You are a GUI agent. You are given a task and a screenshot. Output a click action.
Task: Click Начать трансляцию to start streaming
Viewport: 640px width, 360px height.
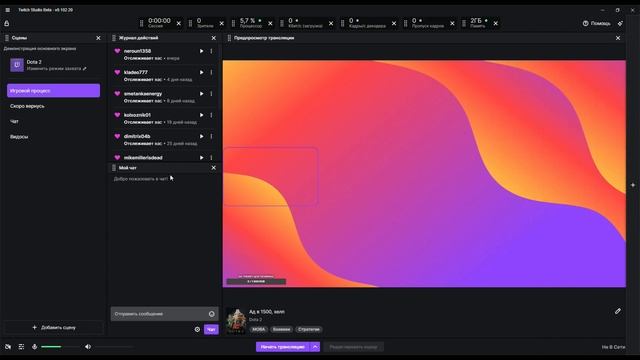282,347
